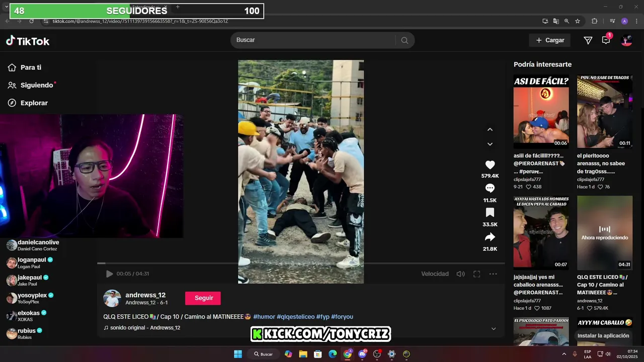Click the zoom magnifier icon in address bar
The width and height of the screenshot is (644, 362).
[567, 21]
